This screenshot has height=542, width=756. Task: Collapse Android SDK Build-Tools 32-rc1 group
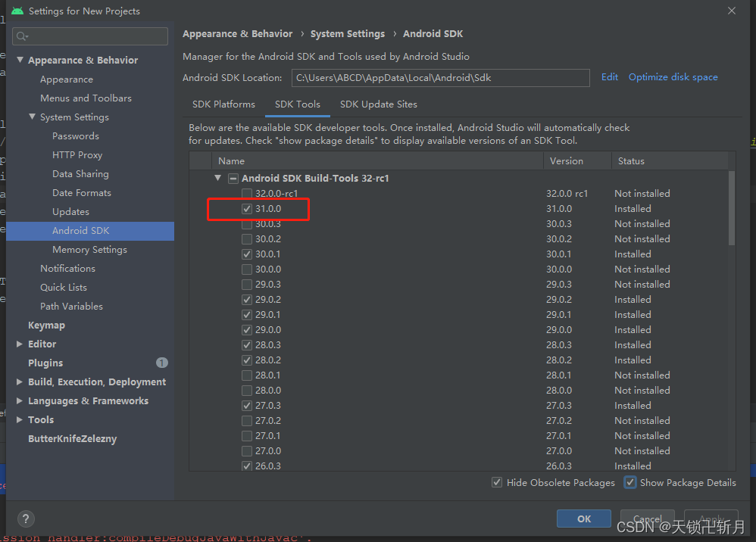(218, 178)
